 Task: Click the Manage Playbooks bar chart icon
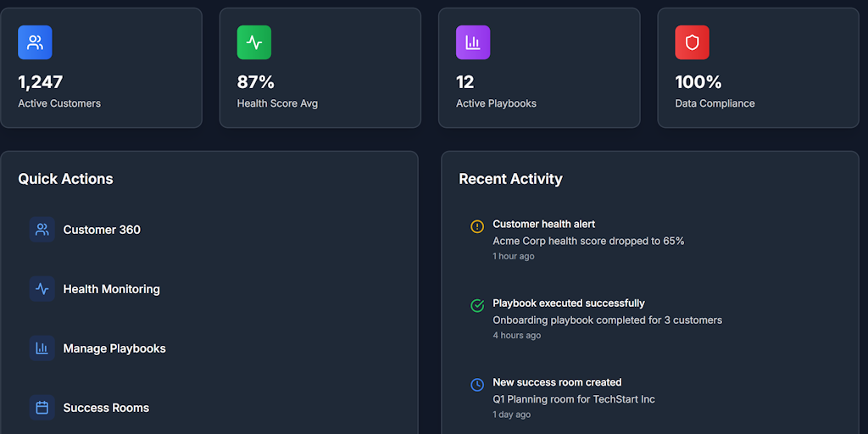click(x=42, y=348)
